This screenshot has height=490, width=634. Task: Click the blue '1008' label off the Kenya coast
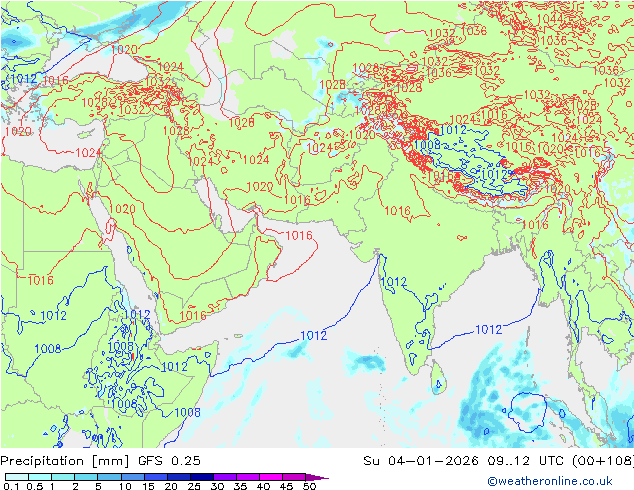click(x=188, y=412)
